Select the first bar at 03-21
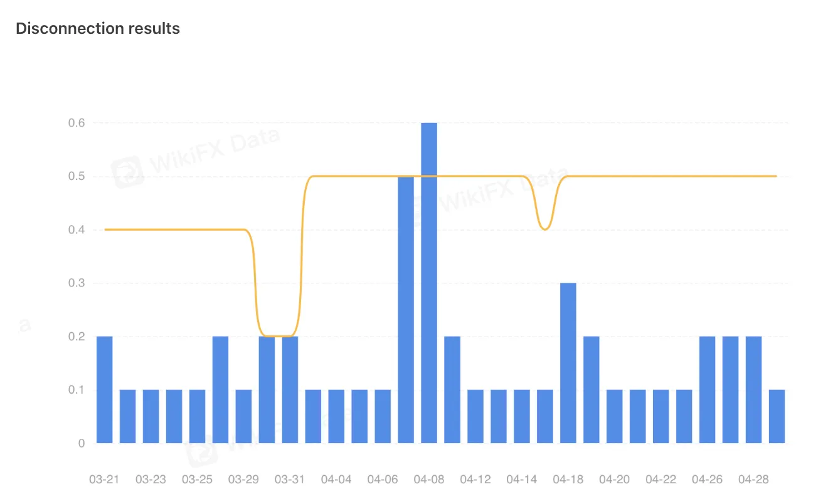 [105, 390]
